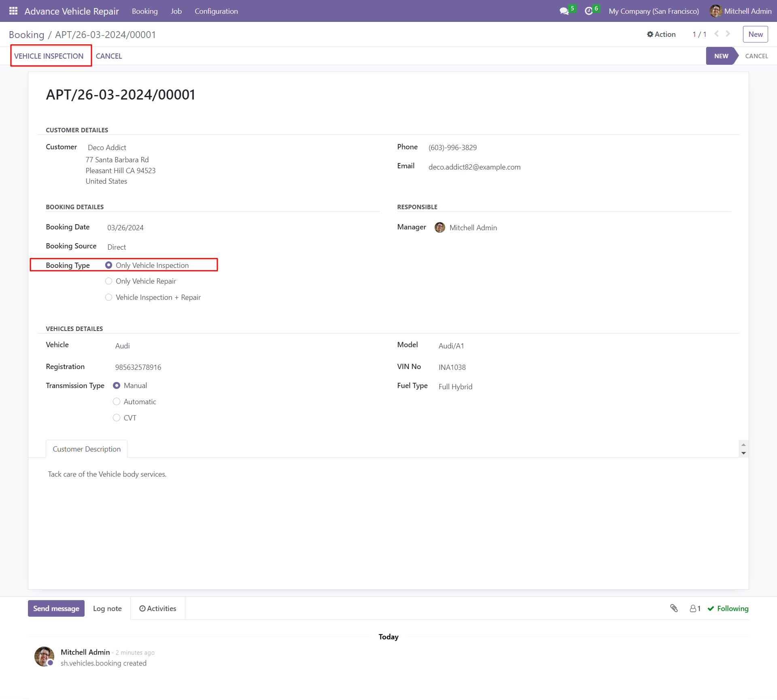The width and height of the screenshot is (777, 700).
Task: Click scroll down arrow beside tabs
Action: 743,453
